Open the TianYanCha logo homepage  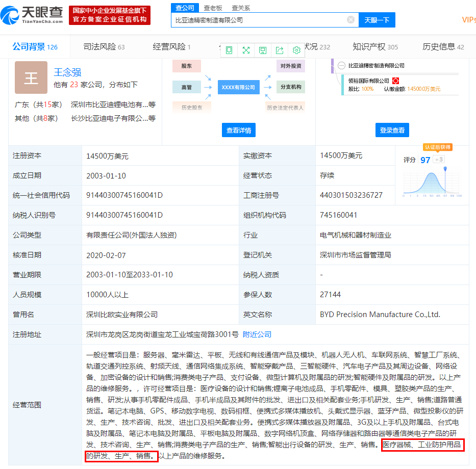32,15
